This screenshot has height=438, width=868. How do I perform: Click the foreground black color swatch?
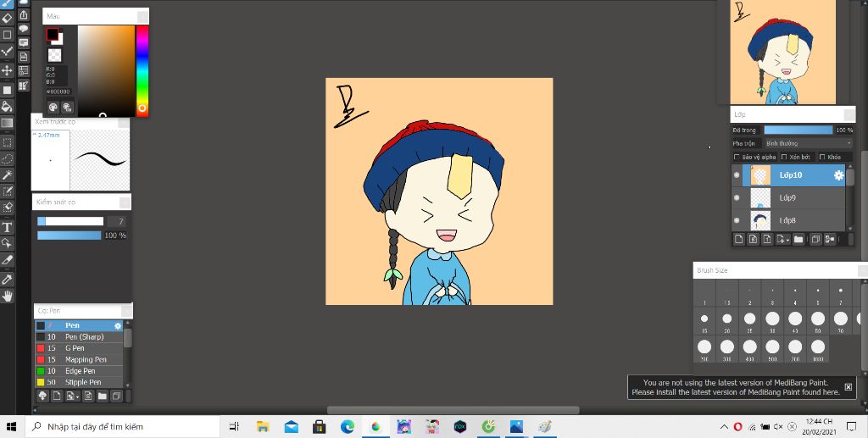52,34
